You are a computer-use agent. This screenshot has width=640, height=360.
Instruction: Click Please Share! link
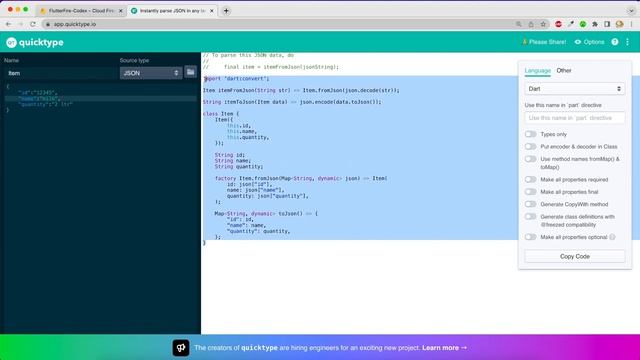(x=544, y=42)
